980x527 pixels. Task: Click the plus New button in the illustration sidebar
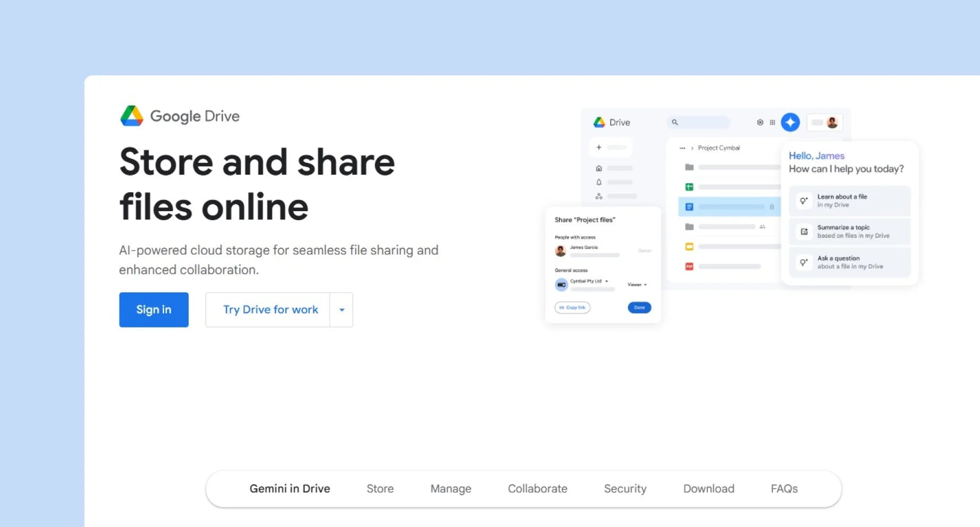point(611,148)
